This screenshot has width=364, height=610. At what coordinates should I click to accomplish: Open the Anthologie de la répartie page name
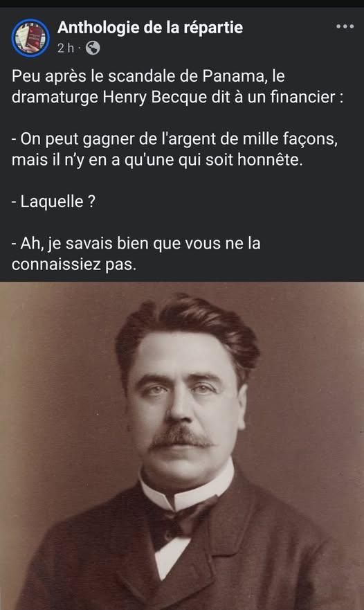pyautogui.click(x=150, y=27)
